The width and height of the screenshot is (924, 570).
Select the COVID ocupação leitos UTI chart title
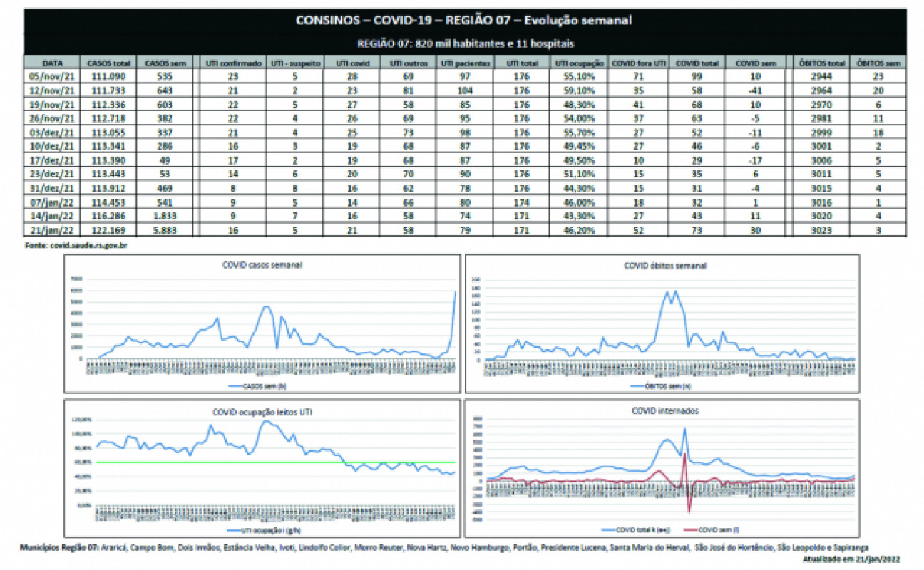coord(262,413)
